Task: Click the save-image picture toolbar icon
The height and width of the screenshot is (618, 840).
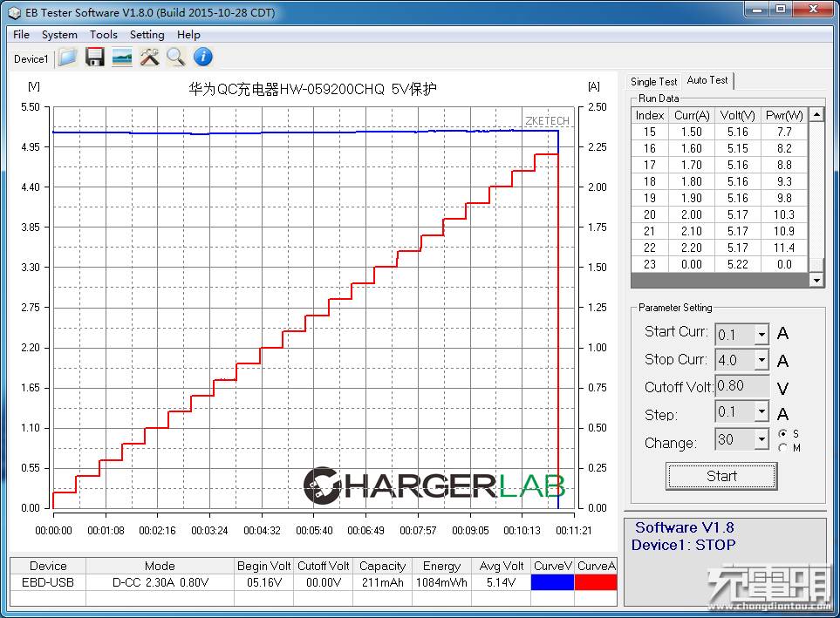Action: [x=122, y=57]
